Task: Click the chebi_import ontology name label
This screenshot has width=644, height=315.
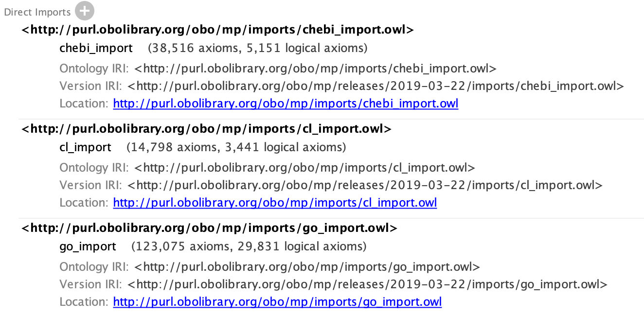Action: pyautogui.click(x=95, y=48)
